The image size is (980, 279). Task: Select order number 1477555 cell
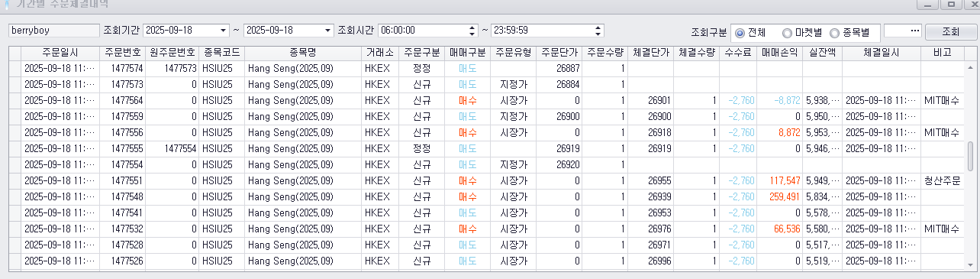coord(122,148)
